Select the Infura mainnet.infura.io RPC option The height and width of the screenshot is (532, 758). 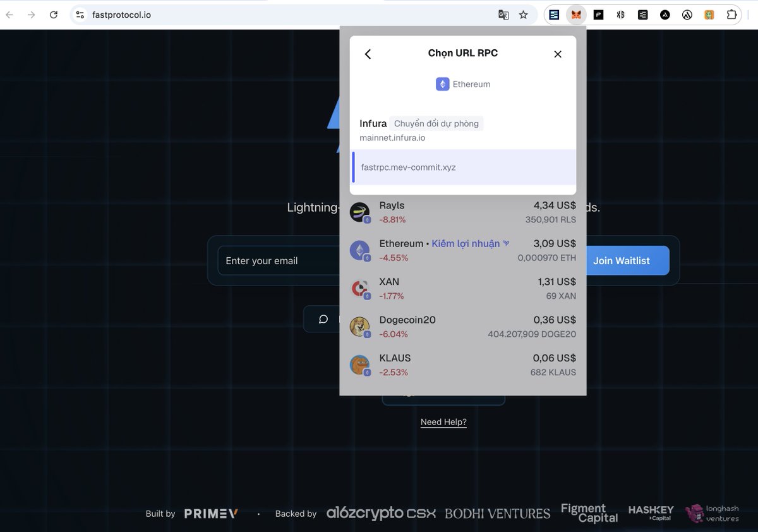[x=463, y=130]
